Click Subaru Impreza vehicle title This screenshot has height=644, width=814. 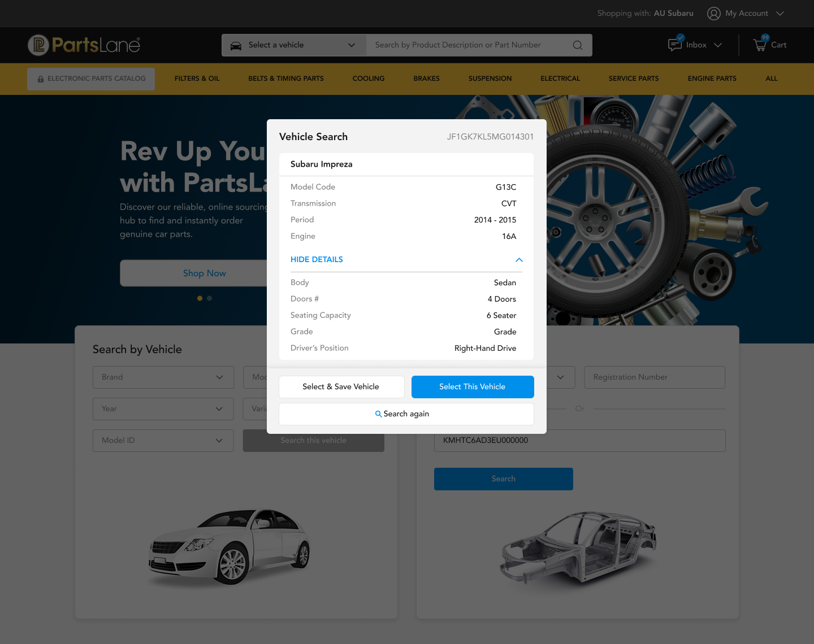tap(322, 164)
